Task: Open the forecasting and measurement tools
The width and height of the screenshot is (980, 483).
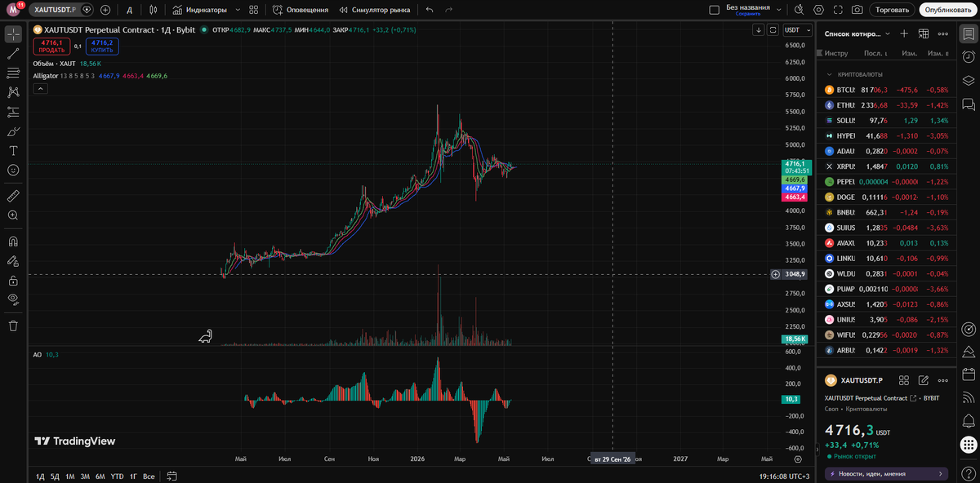Action: tap(13, 112)
